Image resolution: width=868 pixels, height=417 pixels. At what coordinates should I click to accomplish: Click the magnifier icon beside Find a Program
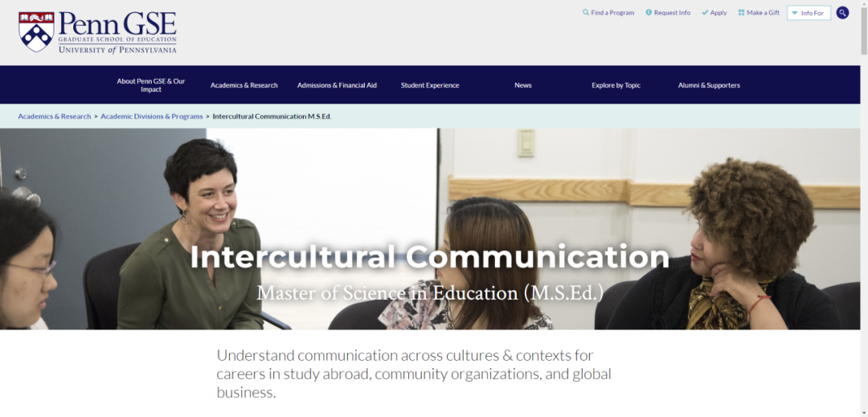tap(586, 12)
